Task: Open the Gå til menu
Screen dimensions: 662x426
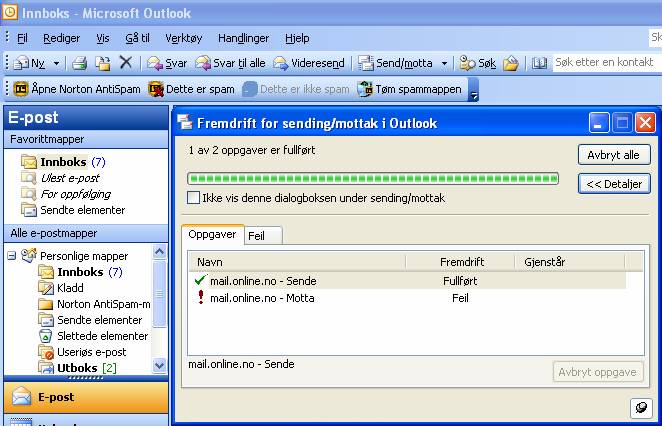Action: (x=138, y=38)
